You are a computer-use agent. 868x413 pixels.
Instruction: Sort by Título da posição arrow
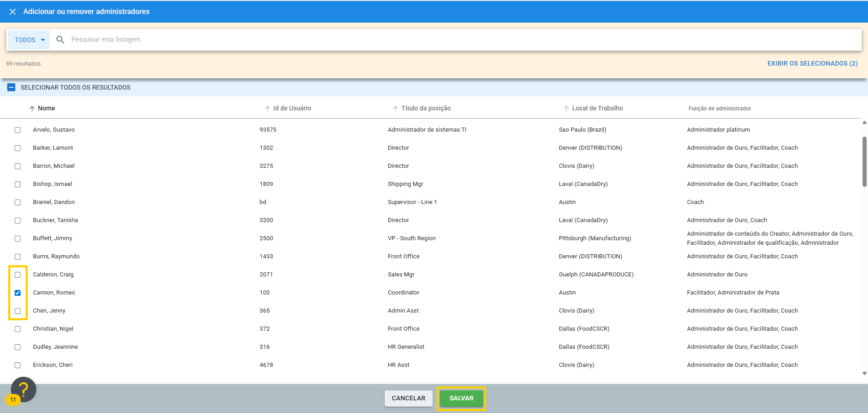396,109
